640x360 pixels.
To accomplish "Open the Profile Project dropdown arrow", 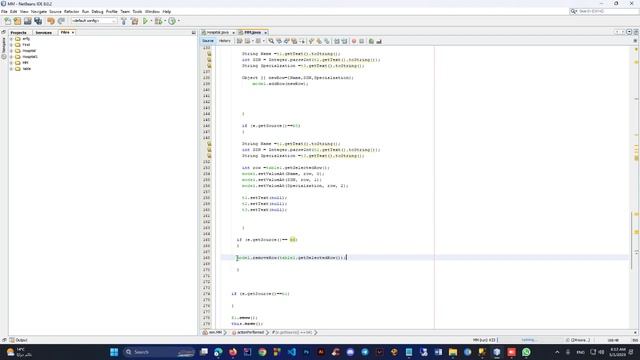I will [178, 21].
